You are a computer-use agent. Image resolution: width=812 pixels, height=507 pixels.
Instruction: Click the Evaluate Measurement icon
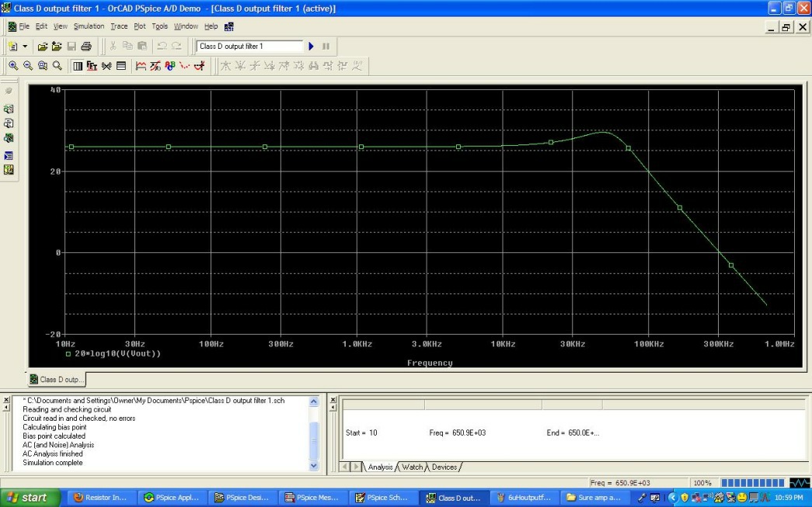pos(155,66)
